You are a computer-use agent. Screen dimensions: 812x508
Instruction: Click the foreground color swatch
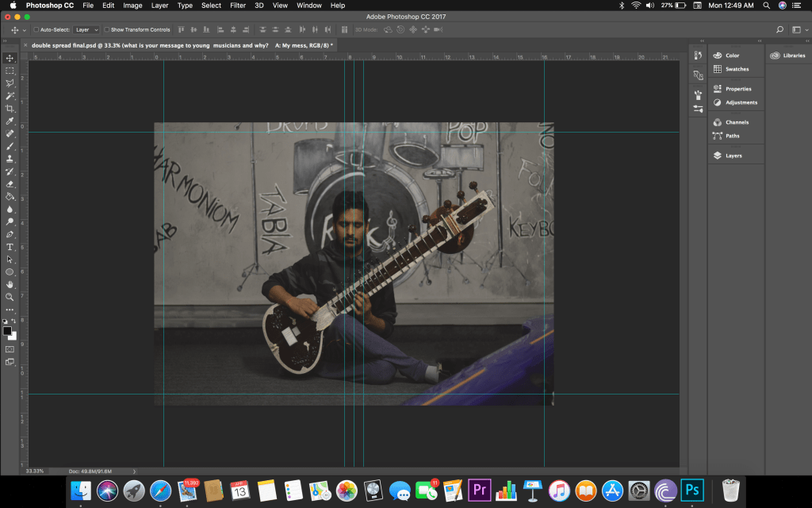tap(7, 330)
